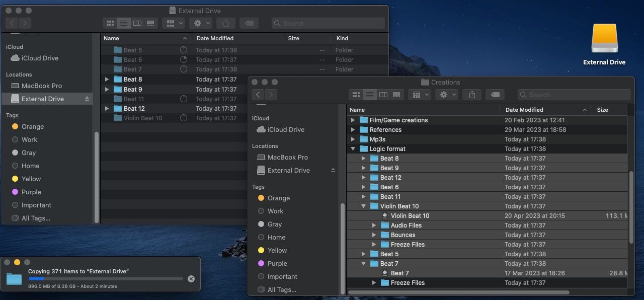Viewport: 644px width, 300px height.
Task: Select gallery view in the Creations toolbar
Action: tap(396, 95)
